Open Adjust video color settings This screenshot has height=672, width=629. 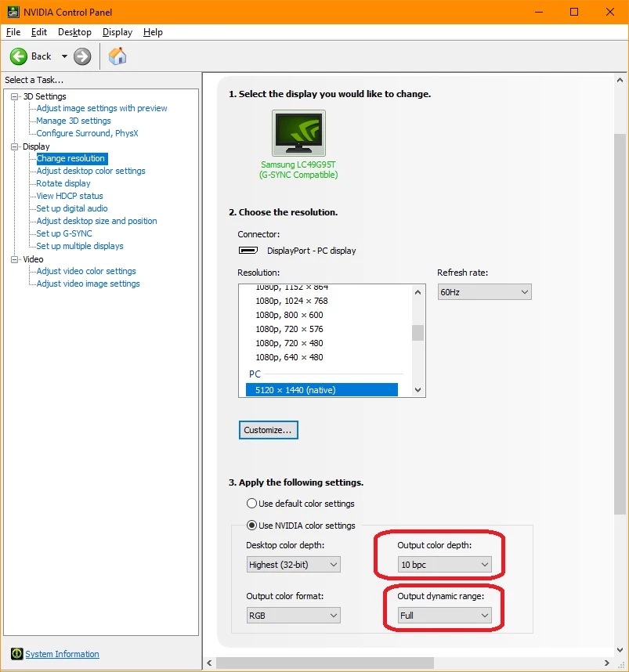click(x=86, y=271)
